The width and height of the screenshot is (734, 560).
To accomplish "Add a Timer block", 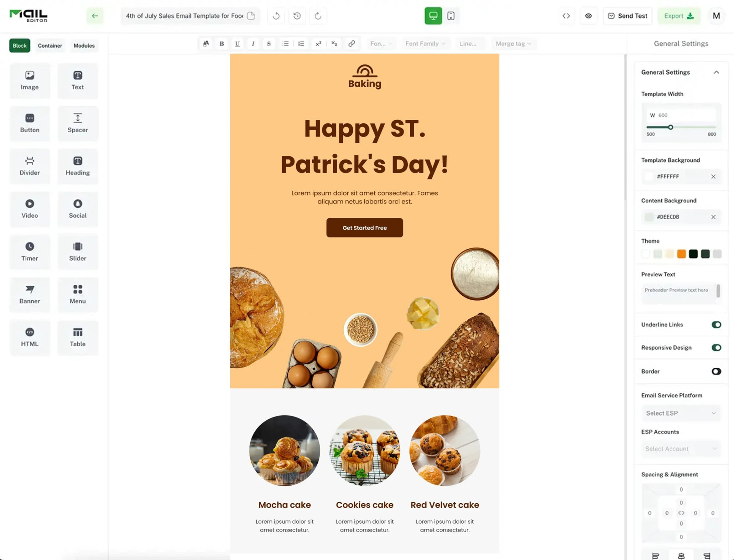I will [30, 252].
